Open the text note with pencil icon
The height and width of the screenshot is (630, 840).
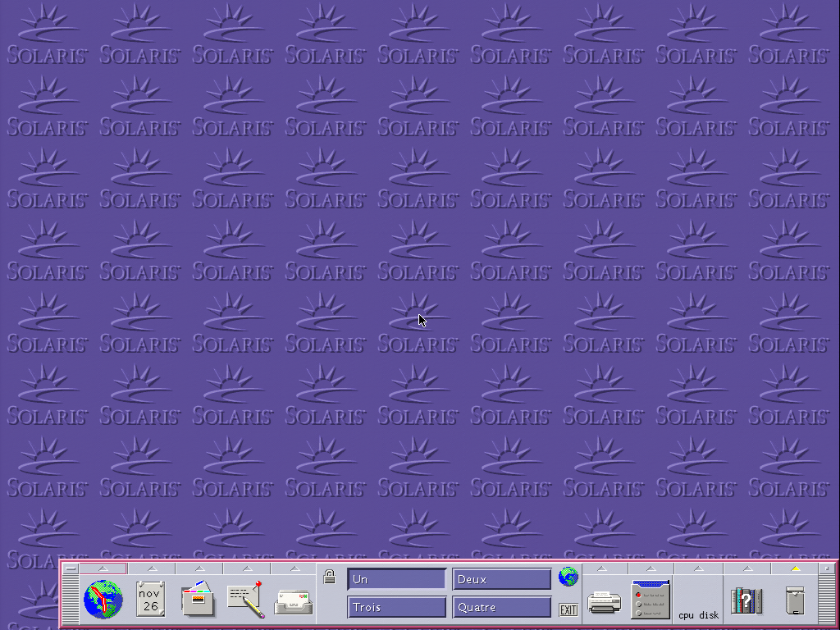click(246, 599)
